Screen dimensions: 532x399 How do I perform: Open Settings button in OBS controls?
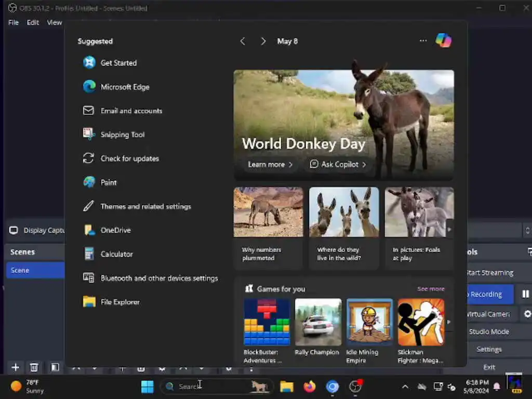(489, 349)
